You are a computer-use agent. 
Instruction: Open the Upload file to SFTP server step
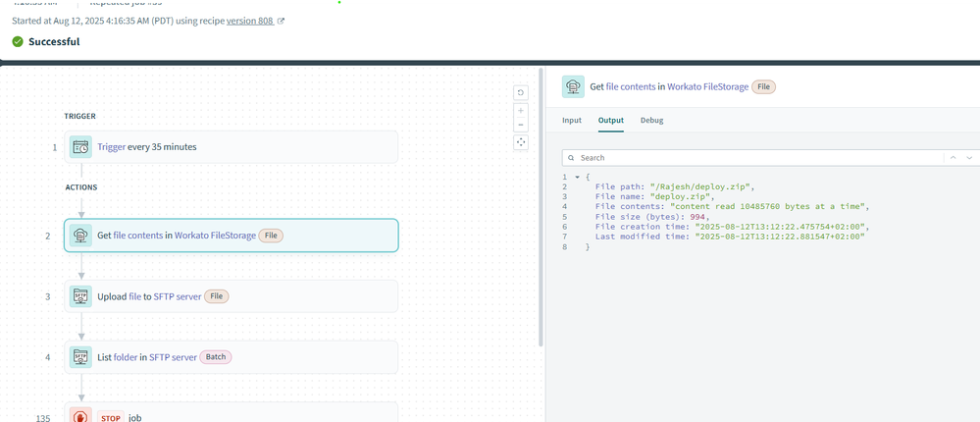(231, 296)
